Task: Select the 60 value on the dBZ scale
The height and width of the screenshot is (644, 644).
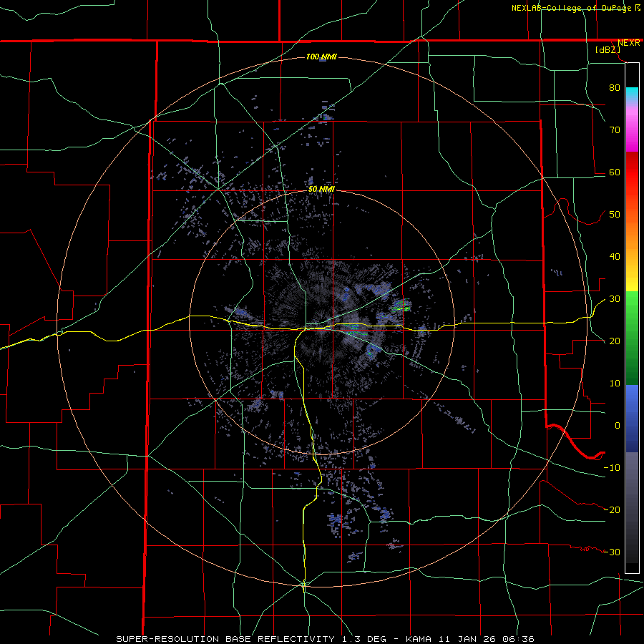Action: (615, 172)
